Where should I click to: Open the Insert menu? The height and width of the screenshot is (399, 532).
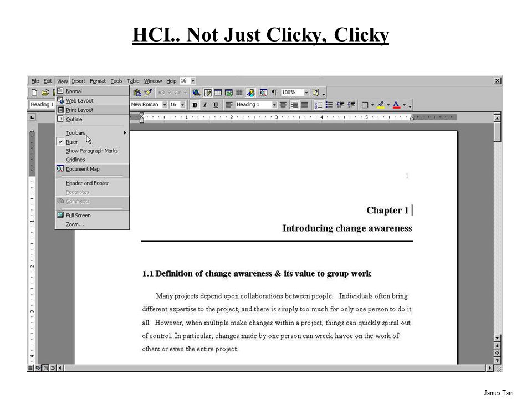[x=78, y=81]
